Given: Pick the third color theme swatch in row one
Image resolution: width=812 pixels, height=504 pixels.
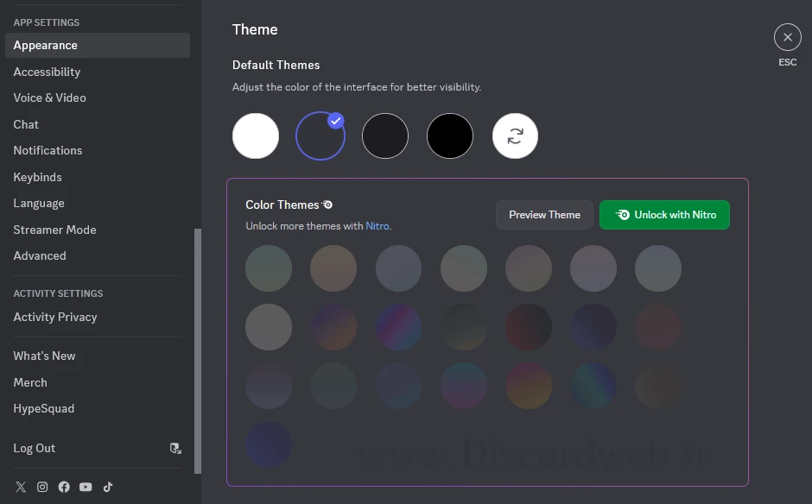Looking at the screenshot, I should pyautogui.click(x=399, y=268).
